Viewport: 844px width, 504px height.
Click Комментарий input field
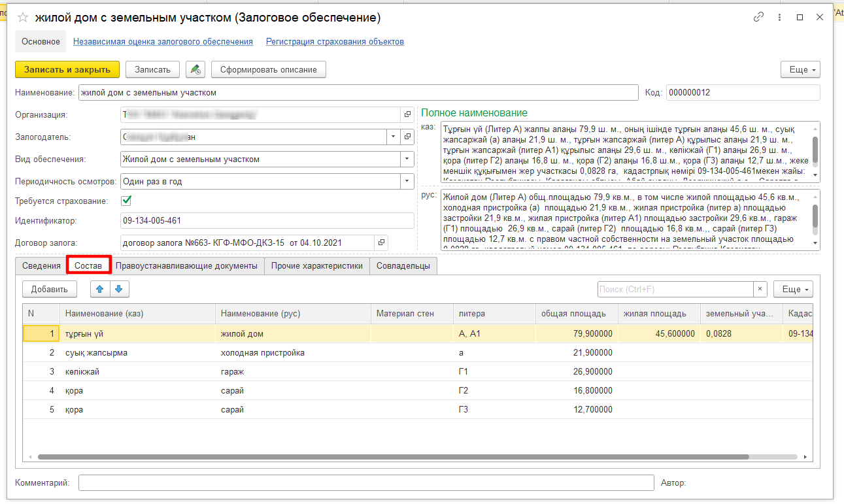point(366,483)
